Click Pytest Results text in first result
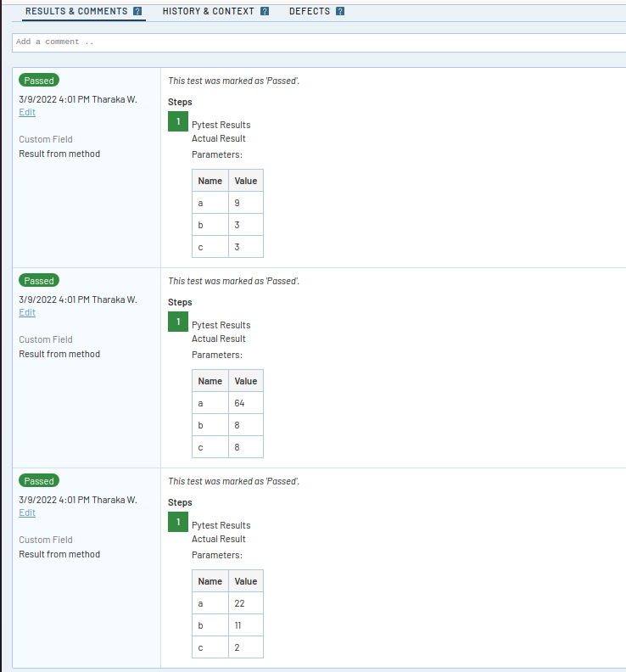Image resolution: width=626 pixels, height=672 pixels. (221, 125)
